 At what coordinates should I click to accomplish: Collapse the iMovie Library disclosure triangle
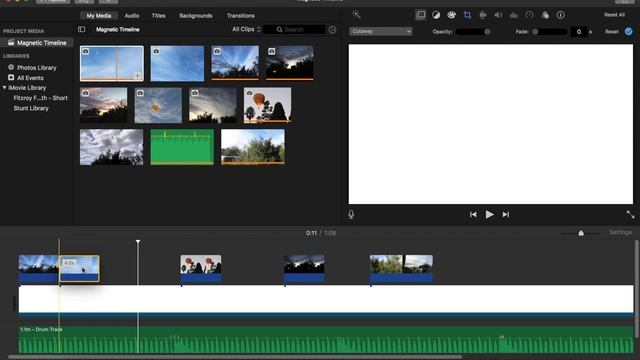[x=4, y=88]
